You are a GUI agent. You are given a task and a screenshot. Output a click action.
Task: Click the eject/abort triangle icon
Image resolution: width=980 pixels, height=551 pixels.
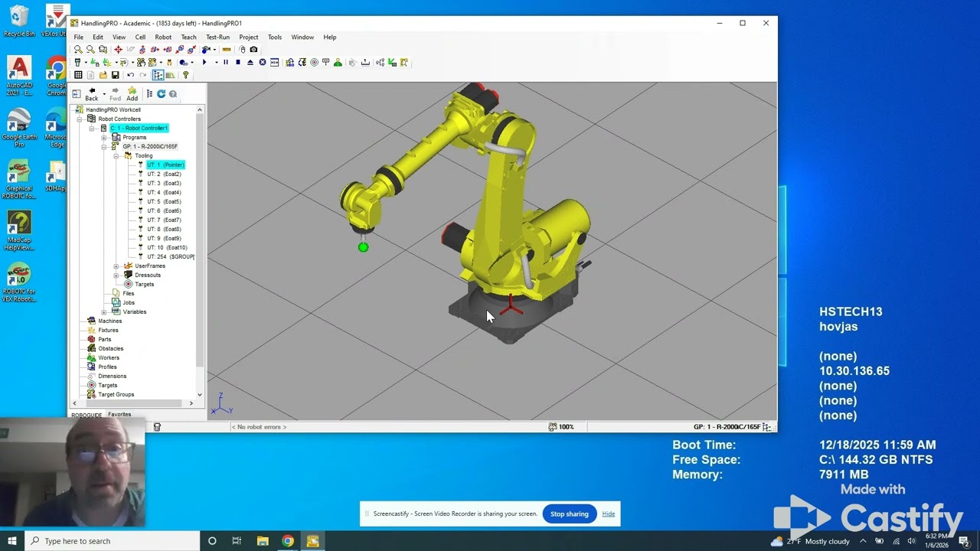(x=250, y=62)
